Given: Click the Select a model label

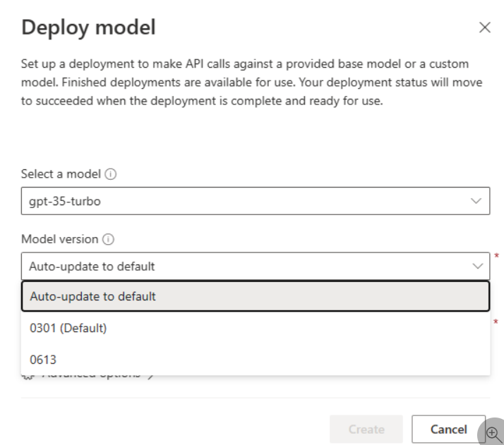Looking at the screenshot, I should point(61,174).
